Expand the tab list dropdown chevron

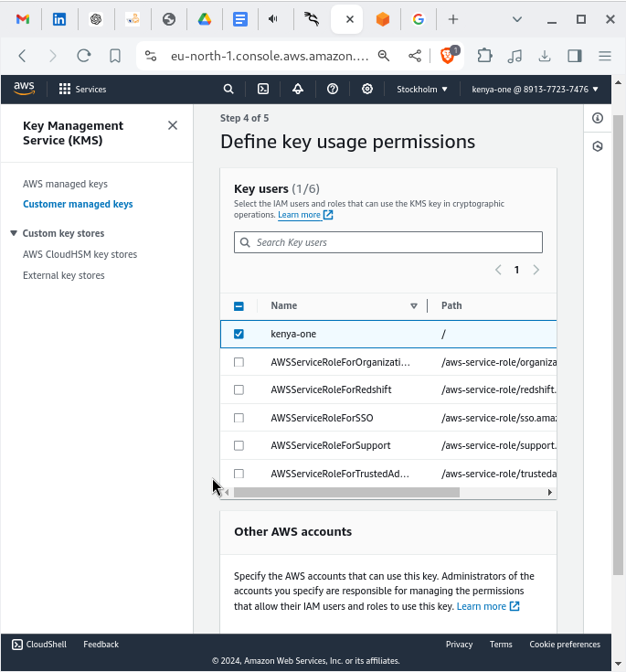[517, 19]
